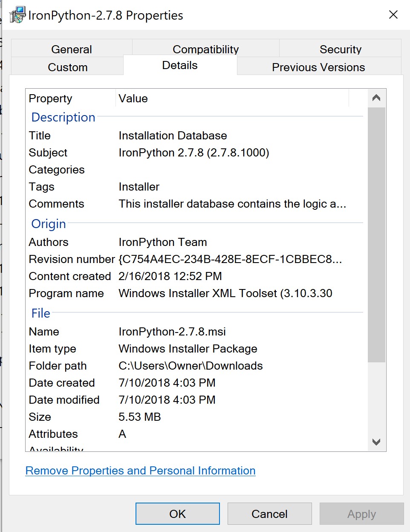The height and width of the screenshot is (532, 410).
Task: Click the file Name value IronPython-2.7.8.msi
Action: (x=172, y=332)
